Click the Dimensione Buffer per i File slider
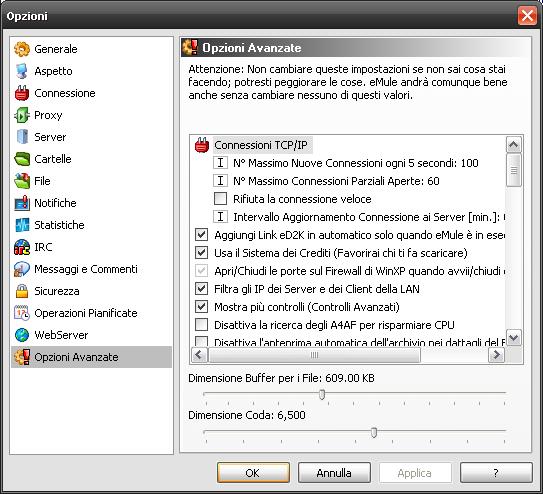Image resolution: width=543 pixels, height=494 pixels. [x=322, y=394]
